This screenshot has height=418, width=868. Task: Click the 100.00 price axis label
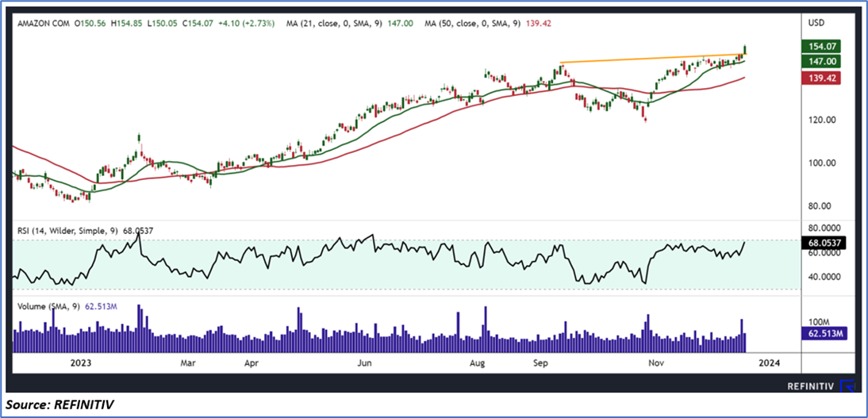tap(823, 163)
